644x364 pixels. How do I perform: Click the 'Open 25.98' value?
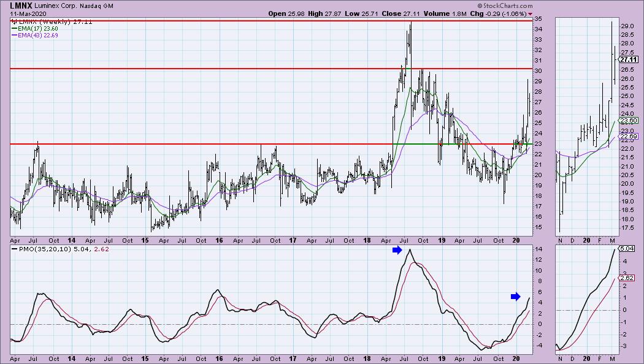click(x=287, y=13)
